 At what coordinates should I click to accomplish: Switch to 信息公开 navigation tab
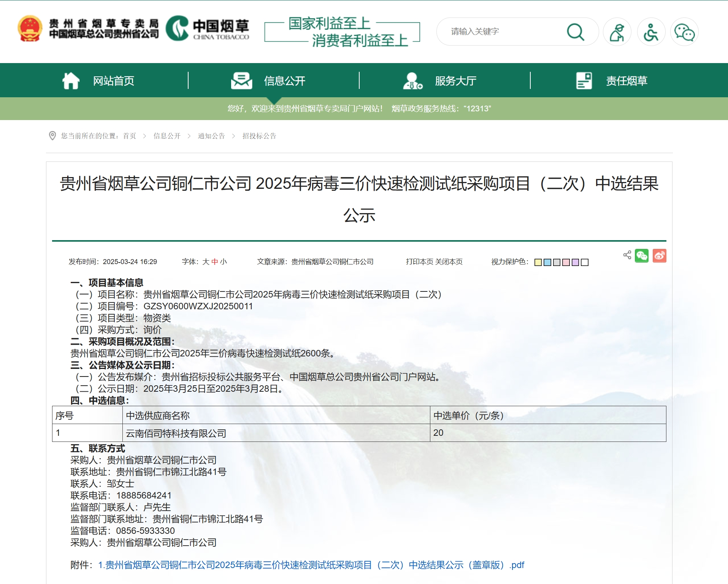[x=285, y=80]
